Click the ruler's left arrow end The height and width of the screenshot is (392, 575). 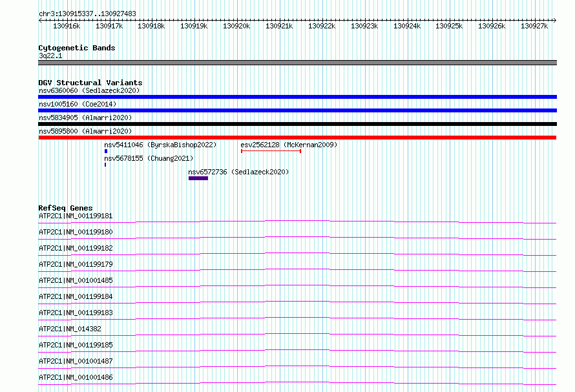[x=40, y=20]
